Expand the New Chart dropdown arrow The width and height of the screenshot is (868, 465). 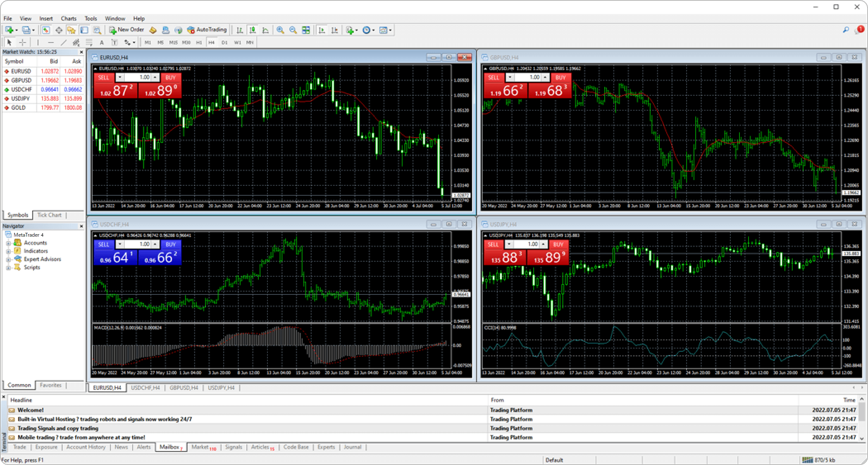[x=16, y=30]
